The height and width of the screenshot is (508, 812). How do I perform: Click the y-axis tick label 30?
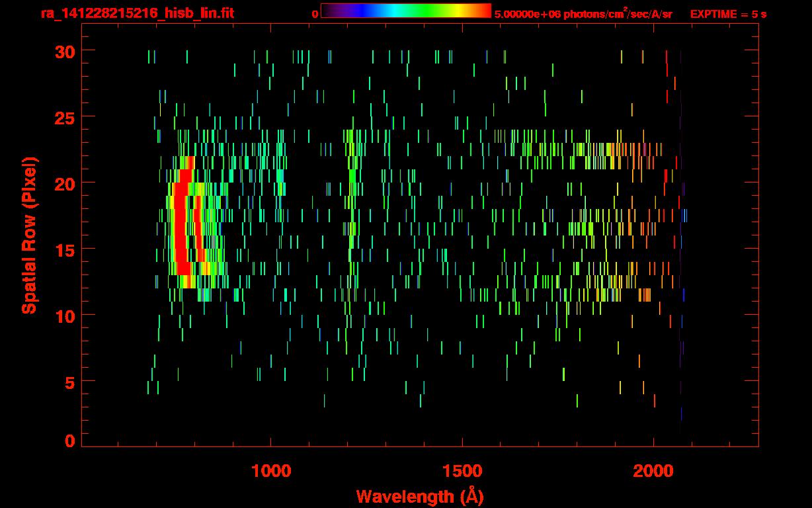(x=64, y=51)
